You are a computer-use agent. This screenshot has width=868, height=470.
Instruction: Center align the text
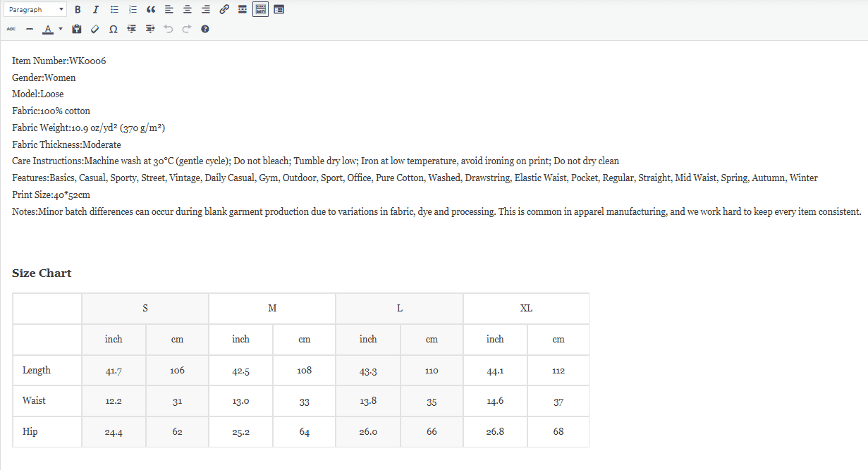tap(188, 10)
